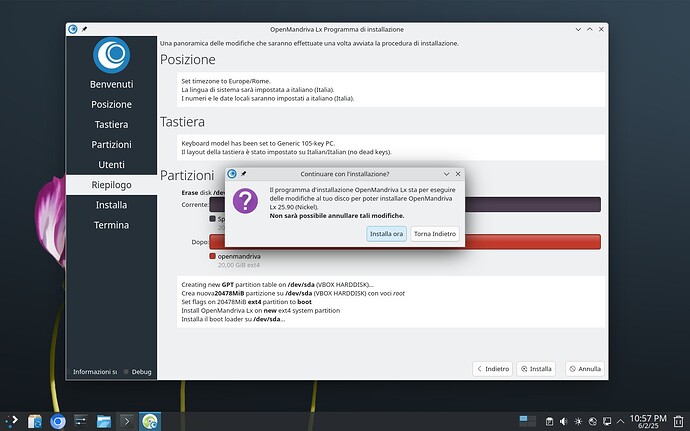Click 'Install OpenMandriva Lx on new ext4' line

(261, 310)
